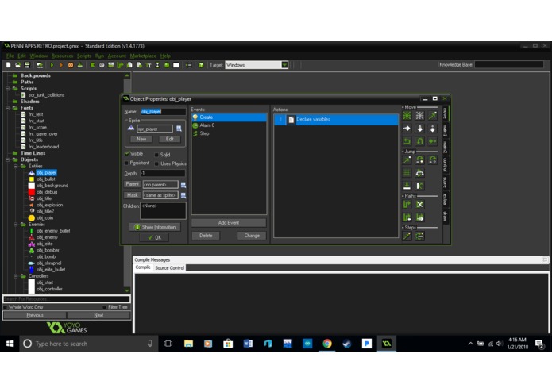The image size is (552, 392).
Task: Click the Create path toolbar icon
Action: click(x=120, y=65)
